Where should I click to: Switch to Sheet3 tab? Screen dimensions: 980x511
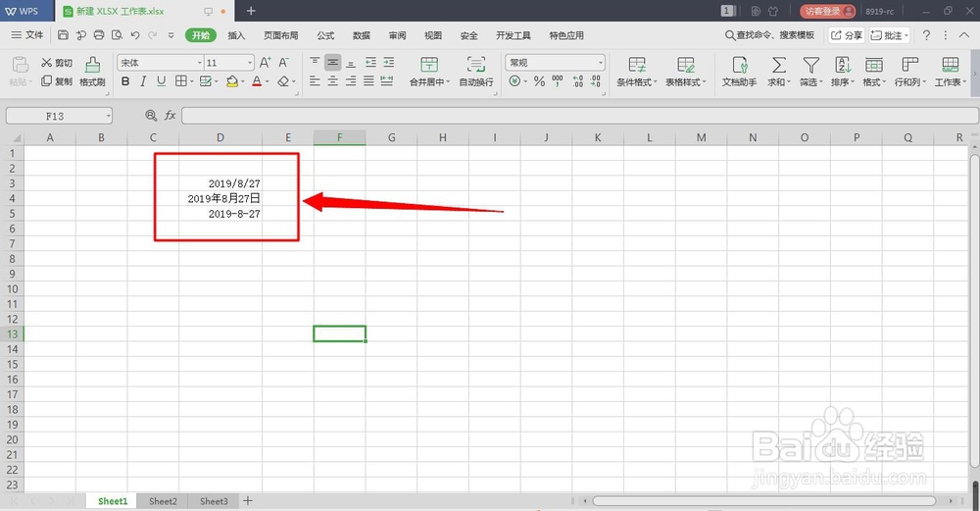point(214,501)
